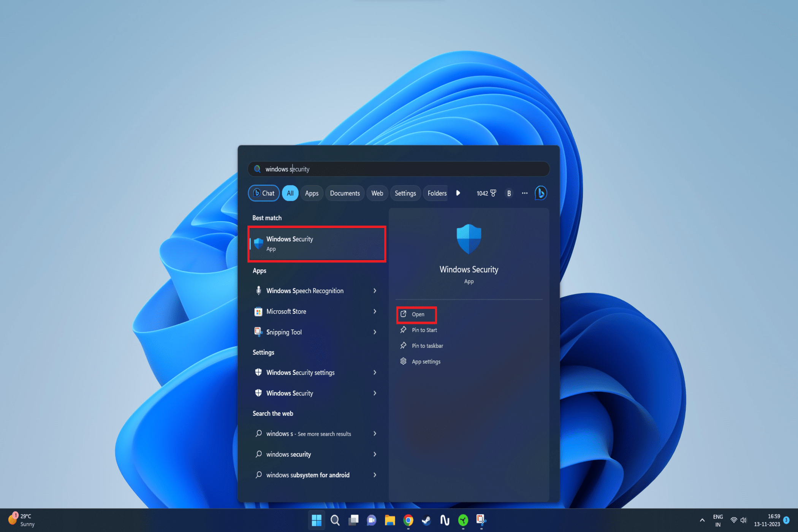The height and width of the screenshot is (532, 798).
Task: Click the Folders filter button
Action: (x=438, y=193)
